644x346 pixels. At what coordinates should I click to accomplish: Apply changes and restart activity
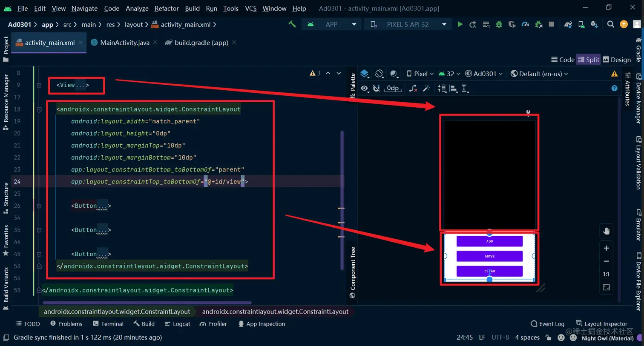(473, 25)
